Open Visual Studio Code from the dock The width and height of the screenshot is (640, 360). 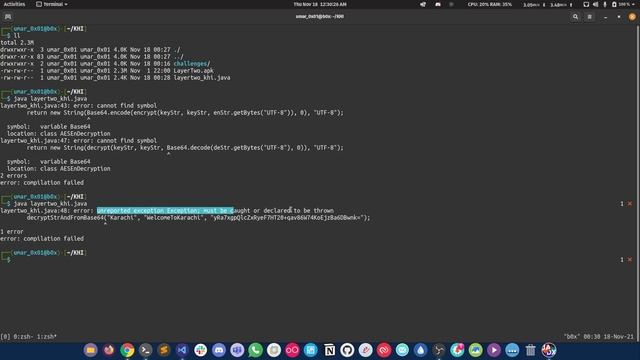click(x=182, y=350)
